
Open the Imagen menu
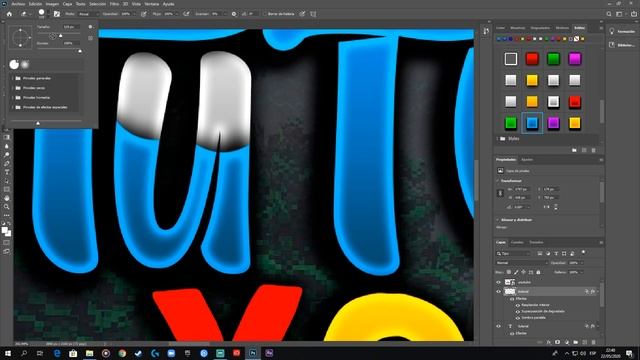tap(52, 4)
